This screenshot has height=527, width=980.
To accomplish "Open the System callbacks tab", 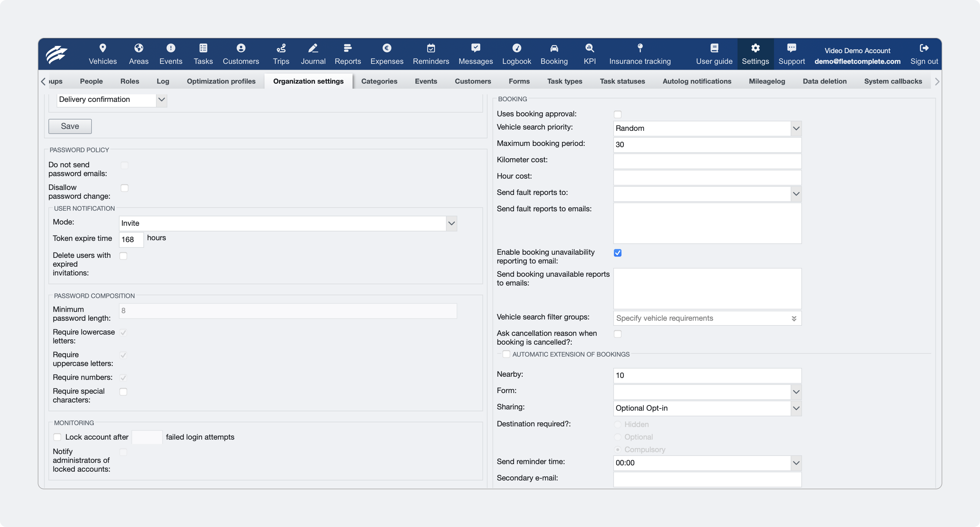I will click(x=893, y=81).
